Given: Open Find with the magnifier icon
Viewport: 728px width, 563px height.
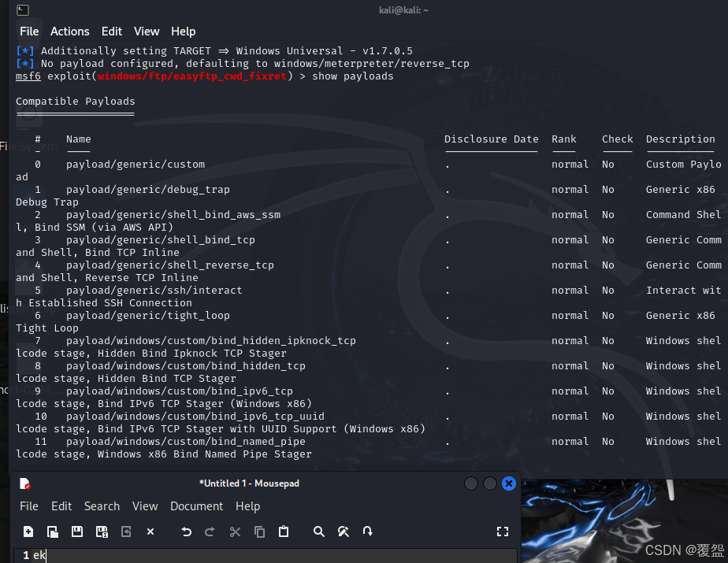Looking at the screenshot, I should click(319, 532).
